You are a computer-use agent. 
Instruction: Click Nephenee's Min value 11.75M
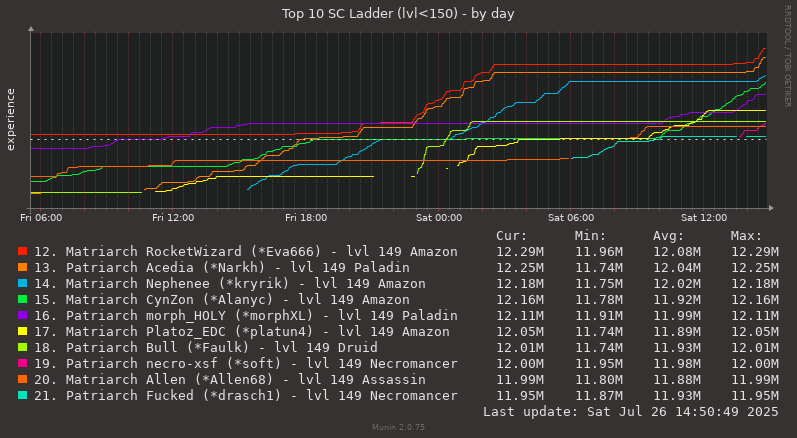point(599,284)
